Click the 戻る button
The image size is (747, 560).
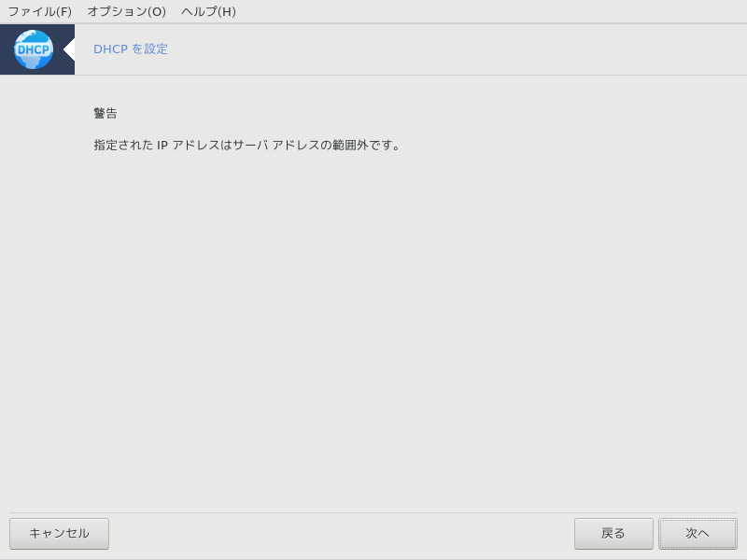[x=613, y=534]
